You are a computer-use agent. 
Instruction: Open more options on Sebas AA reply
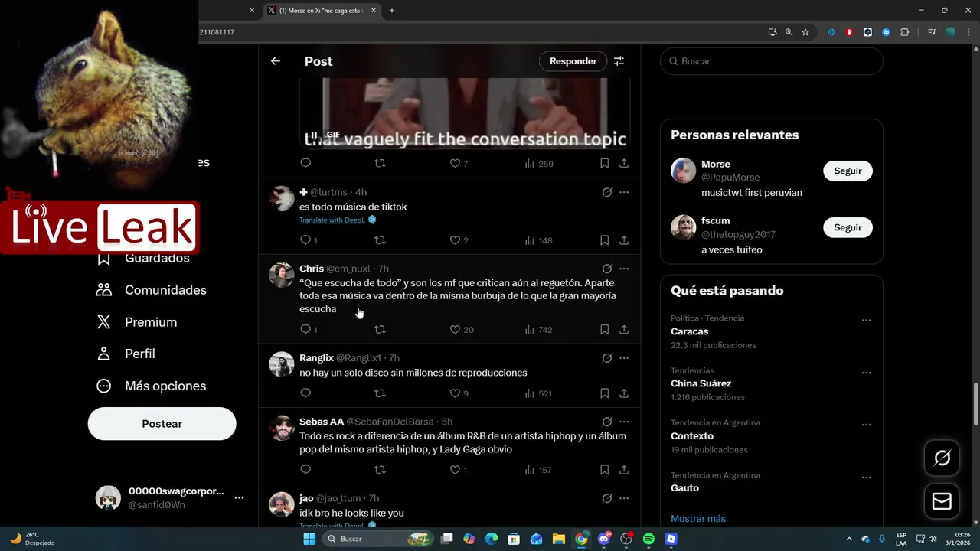pyautogui.click(x=624, y=422)
